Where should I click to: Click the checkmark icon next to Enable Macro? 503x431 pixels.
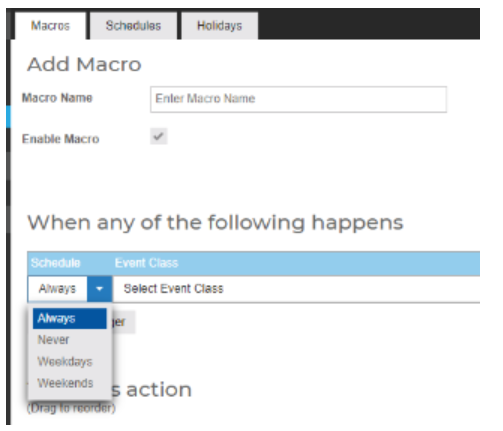tap(159, 136)
